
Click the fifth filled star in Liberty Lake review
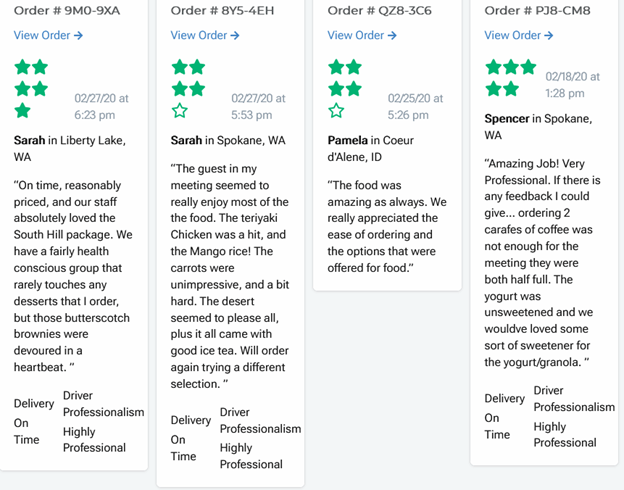click(22, 110)
